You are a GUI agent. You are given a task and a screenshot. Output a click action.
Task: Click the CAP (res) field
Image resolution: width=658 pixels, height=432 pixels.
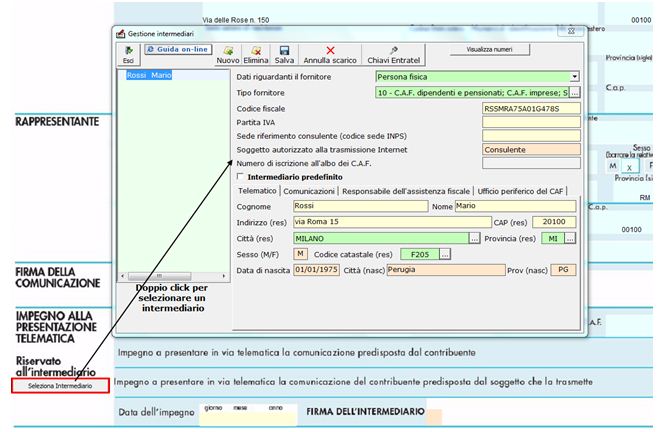554,222
